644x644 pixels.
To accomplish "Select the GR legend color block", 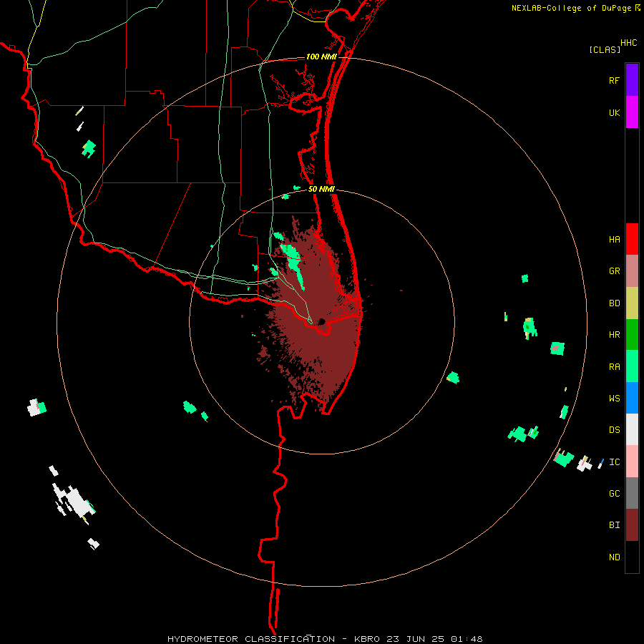I will pyautogui.click(x=632, y=271).
